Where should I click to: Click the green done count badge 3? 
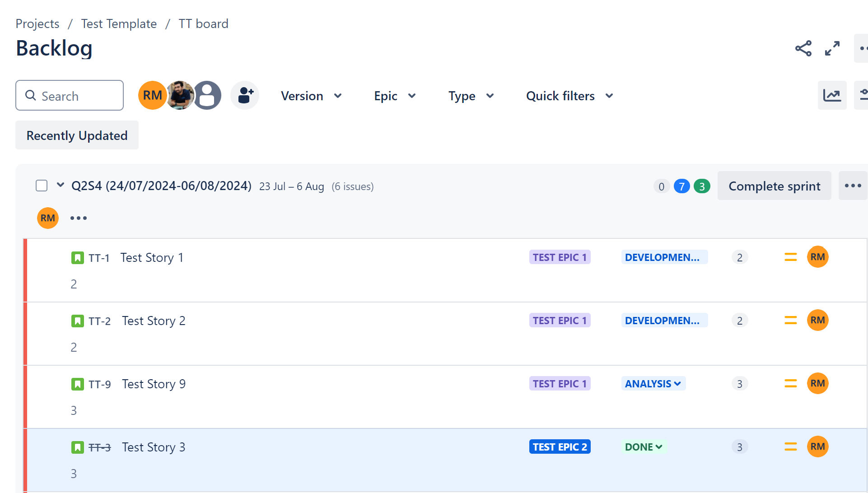click(702, 186)
